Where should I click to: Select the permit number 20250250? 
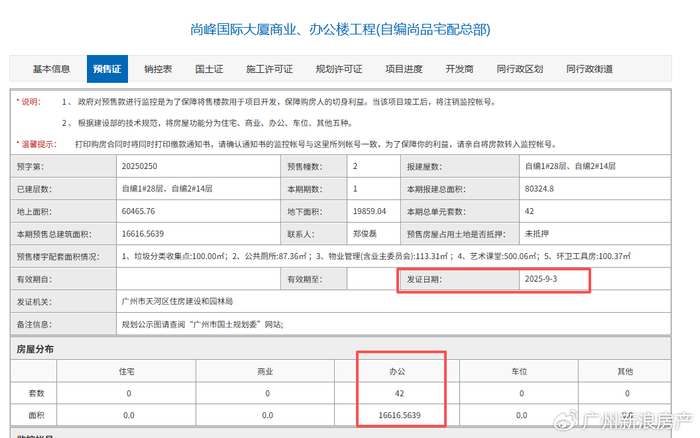(139, 166)
